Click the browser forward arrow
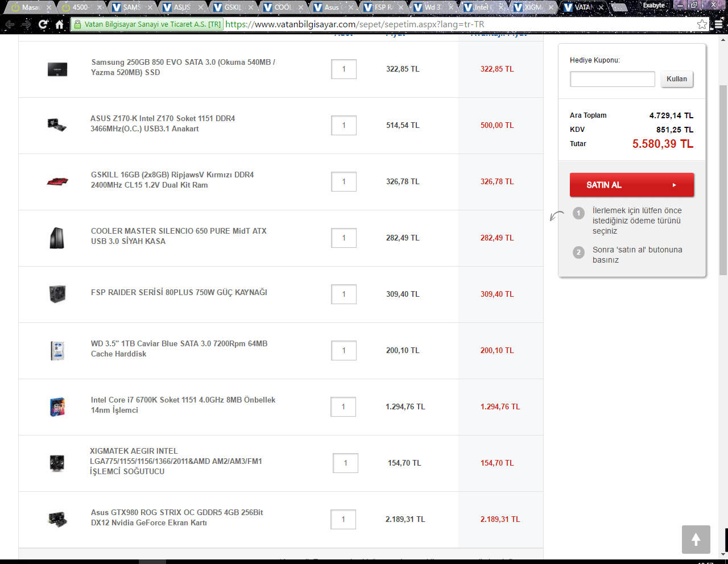 coord(26,24)
